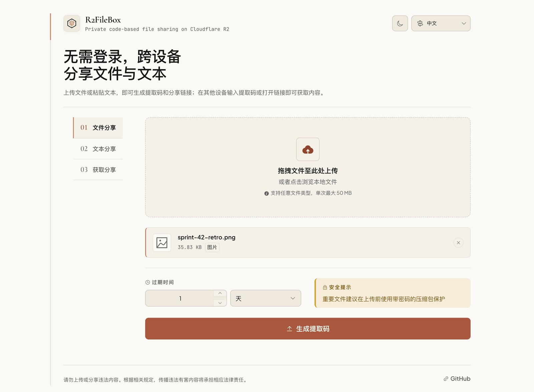This screenshot has width=534, height=392.
Task: Click the info icon beside 支持任意文件类型
Action: (x=266, y=193)
